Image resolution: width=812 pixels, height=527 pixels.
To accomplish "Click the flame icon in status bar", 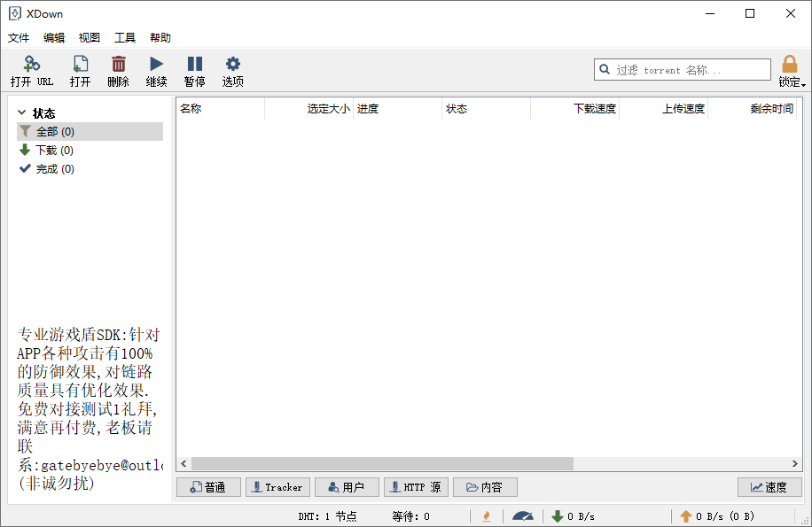I will click(487, 516).
